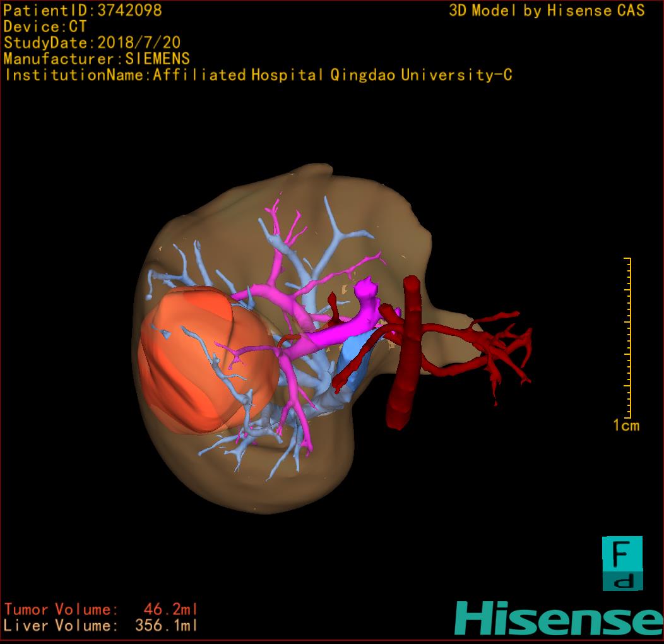Click the PatientID:3742098 text
The height and width of the screenshot is (644, 664).
tap(83, 10)
